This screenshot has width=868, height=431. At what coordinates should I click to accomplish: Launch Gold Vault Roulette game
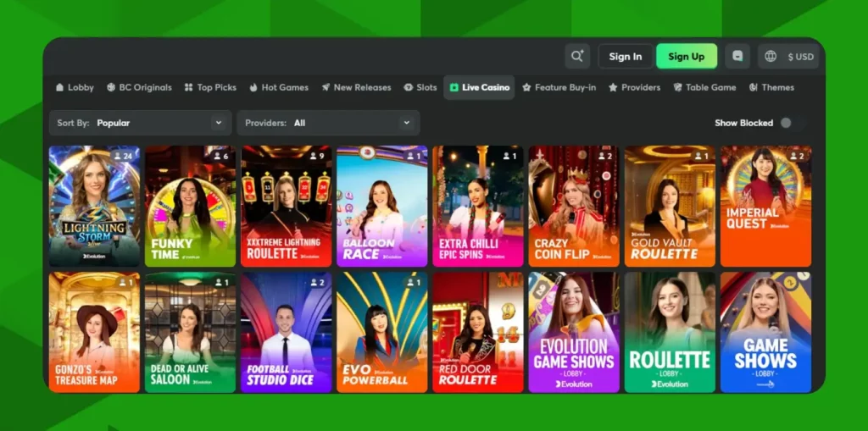pyautogui.click(x=670, y=207)
